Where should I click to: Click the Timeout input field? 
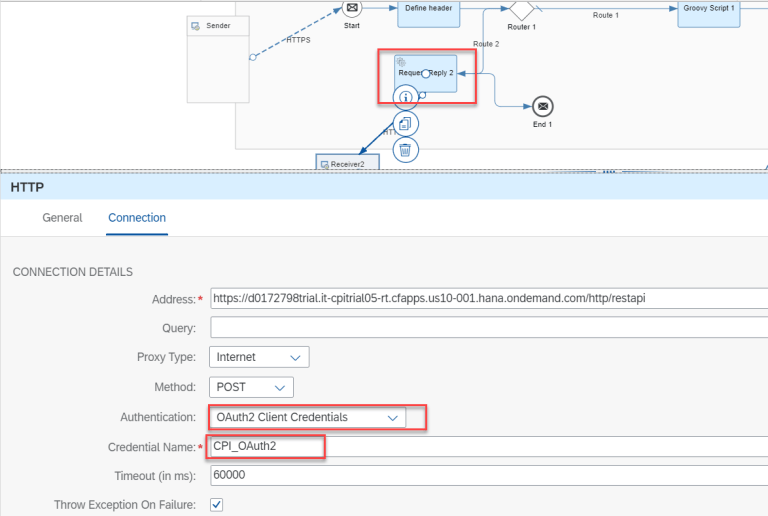[x=489, y=475]
